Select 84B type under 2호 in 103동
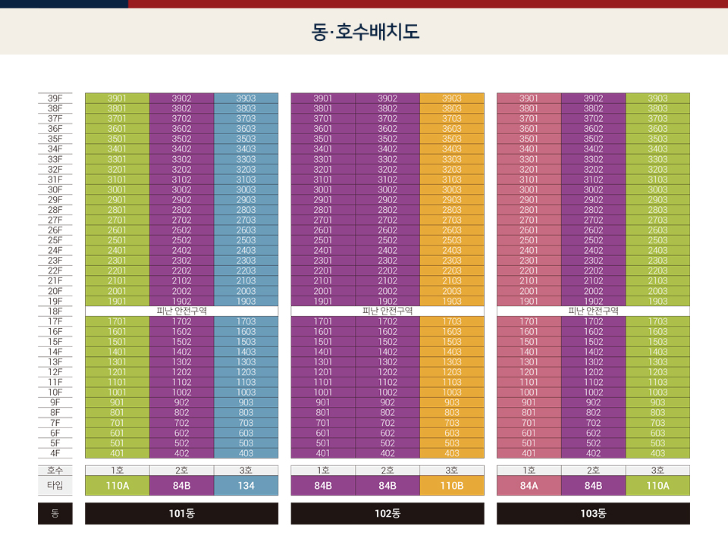Image resolution: width=728 pixels, height=560 pixels. [593, 485]
